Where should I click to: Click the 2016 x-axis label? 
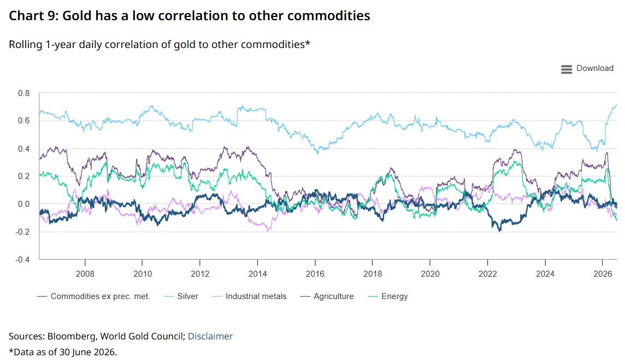click(x=315, y=274)
